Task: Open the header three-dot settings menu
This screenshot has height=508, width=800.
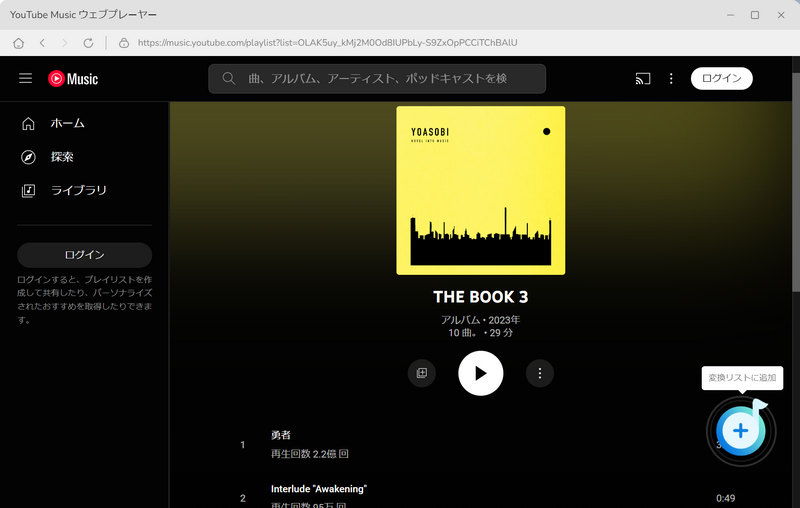Action: tap(671, 79)
